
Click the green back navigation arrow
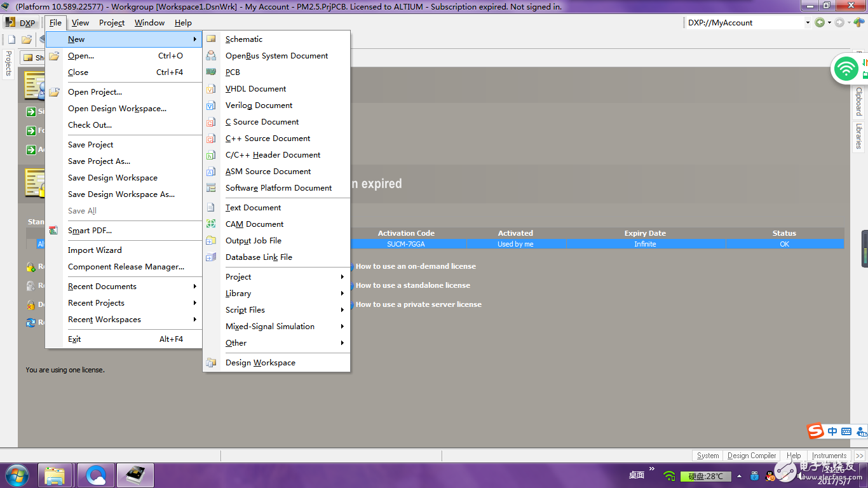[x=820, y=22]
